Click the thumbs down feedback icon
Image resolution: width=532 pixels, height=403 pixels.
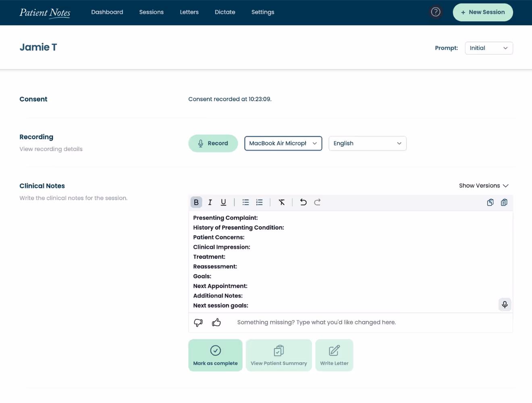[198, 322]
